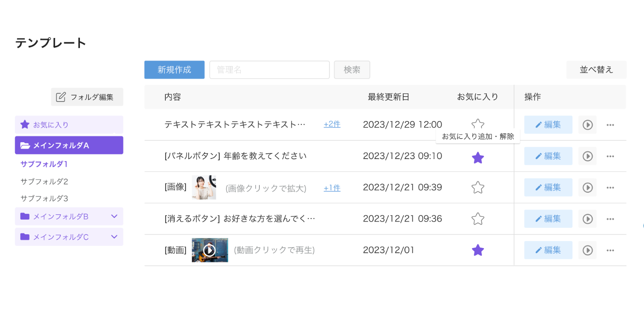Image resolution: width=644 pixels, height=318 pixels.
Task: Click the 管理名 search input field
Action: pos(269,70)
